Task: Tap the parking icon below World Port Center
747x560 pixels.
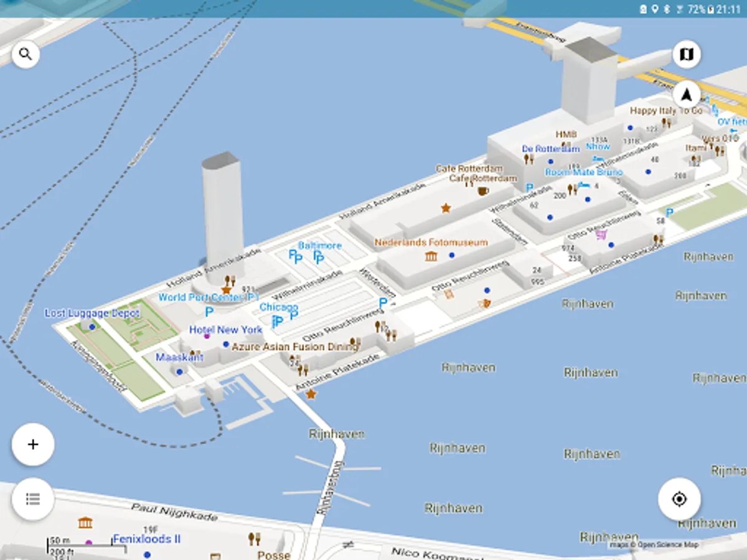Action: (209, 312)
